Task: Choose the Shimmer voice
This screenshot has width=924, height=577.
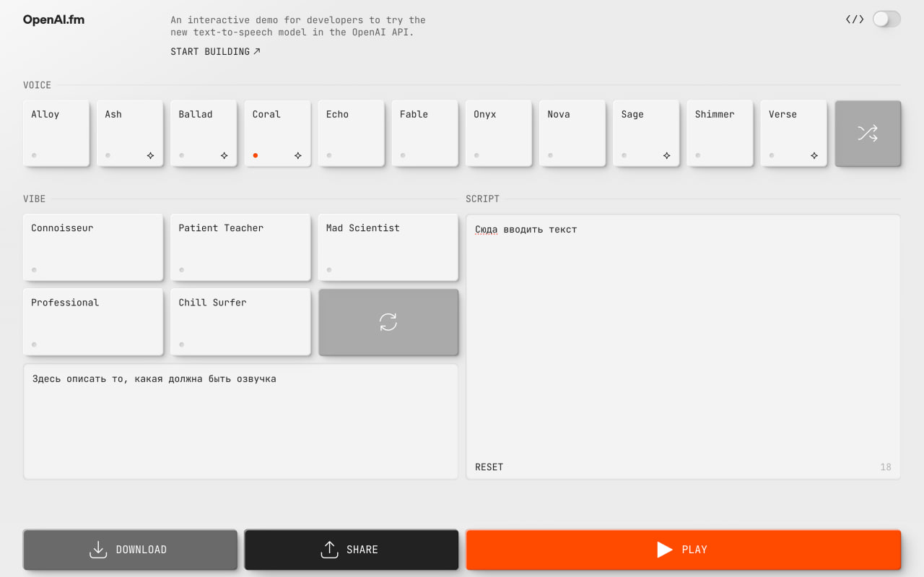Action: [x=720, y=133]
